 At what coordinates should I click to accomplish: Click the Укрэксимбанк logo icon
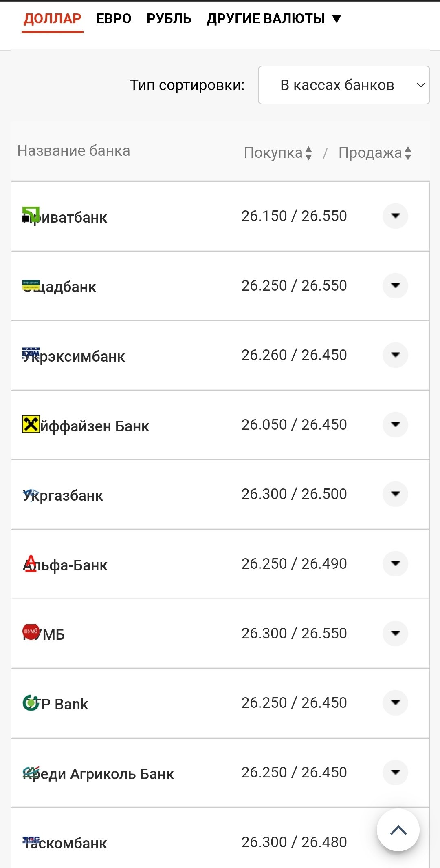[31, 353]
